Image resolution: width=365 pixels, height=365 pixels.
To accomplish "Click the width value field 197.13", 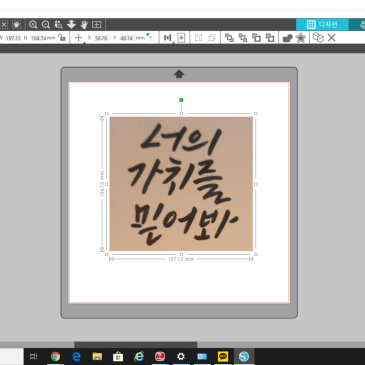I will 13,38.
